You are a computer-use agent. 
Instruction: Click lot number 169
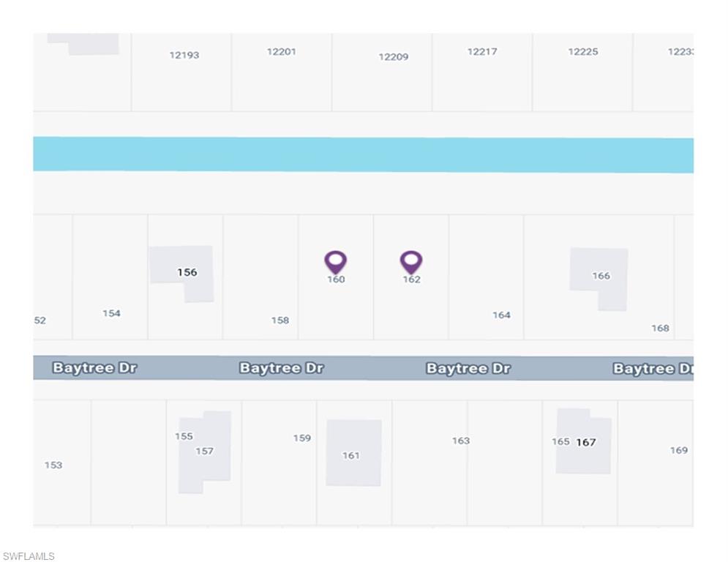679,451
